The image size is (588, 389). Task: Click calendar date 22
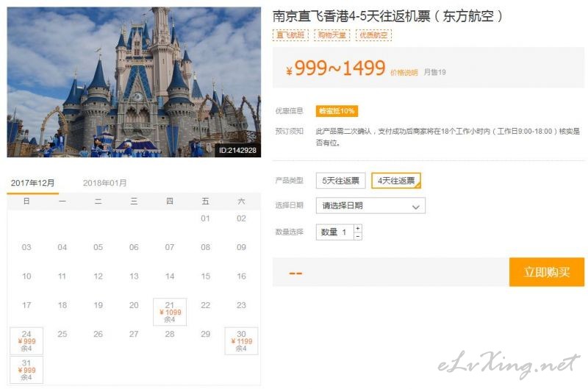click(205, 305)
